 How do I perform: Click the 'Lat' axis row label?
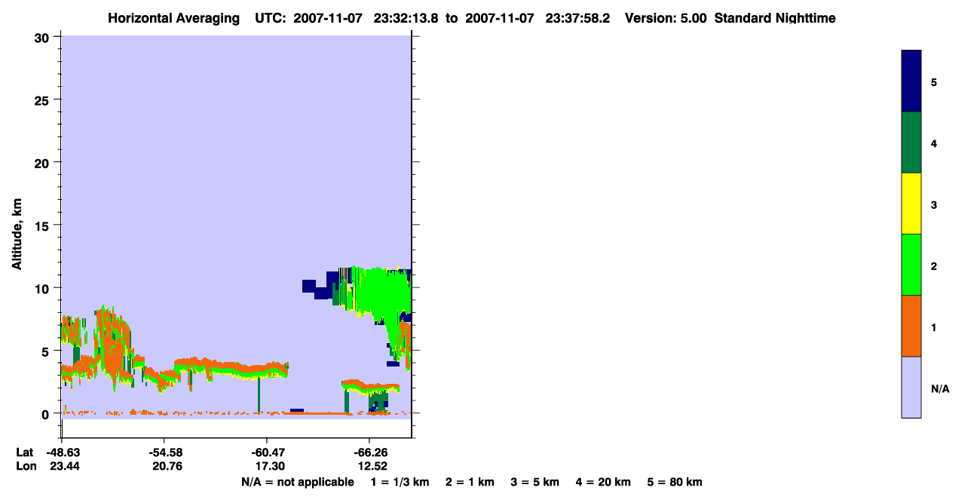pyautogui.click(x=24, y=452)
